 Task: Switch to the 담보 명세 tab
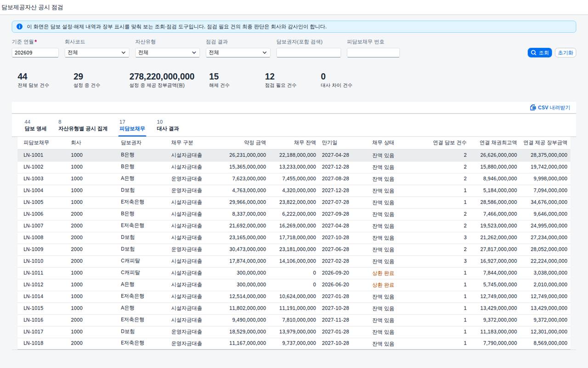click(35, 126)
